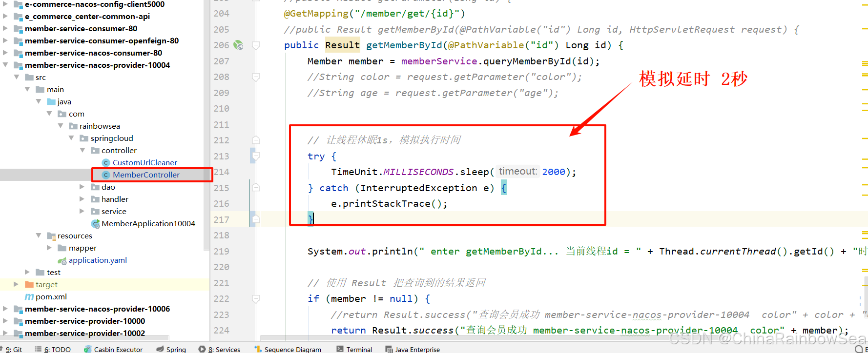868x353 pixels.
Task: Click the dao package icon
Action: point(95,187)
